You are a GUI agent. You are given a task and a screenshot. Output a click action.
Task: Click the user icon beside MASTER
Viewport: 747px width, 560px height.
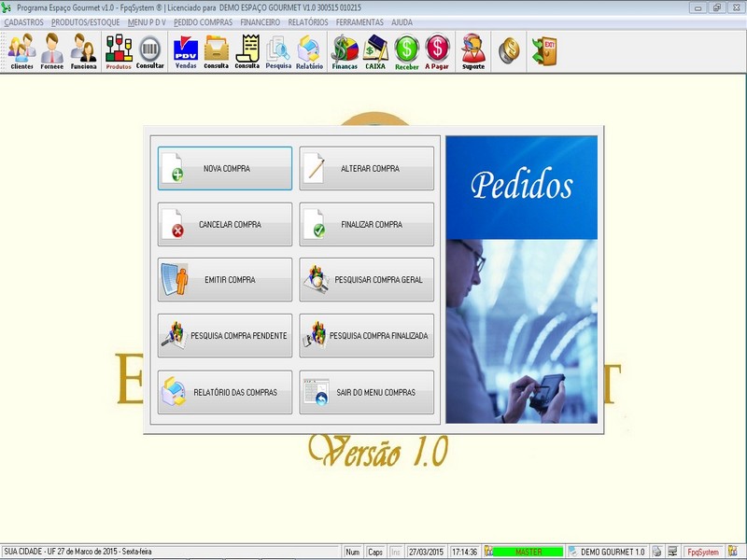tap(488, 552)
